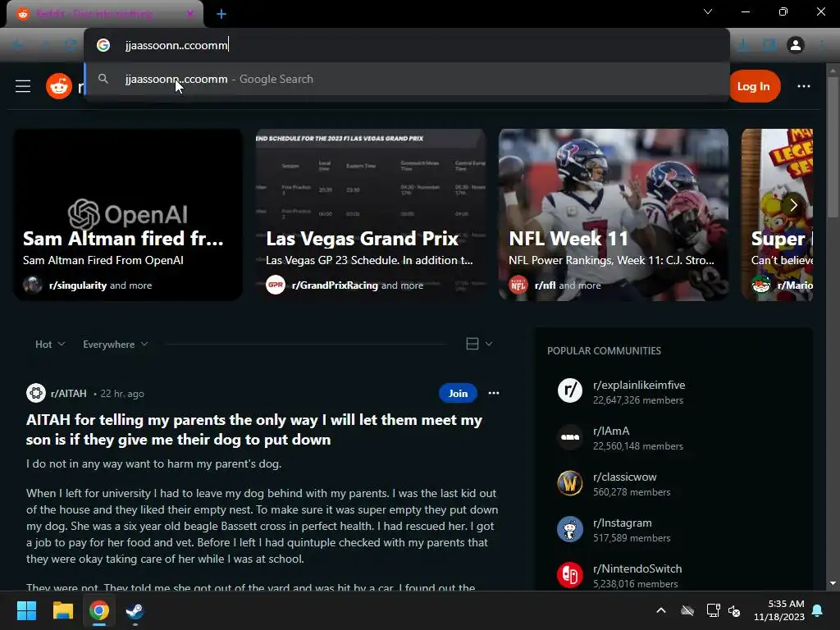Image resolution: width=840 pixels, height=630 pixels.
Task: Open the taskbar clock and date
Action: pos(779,610)
